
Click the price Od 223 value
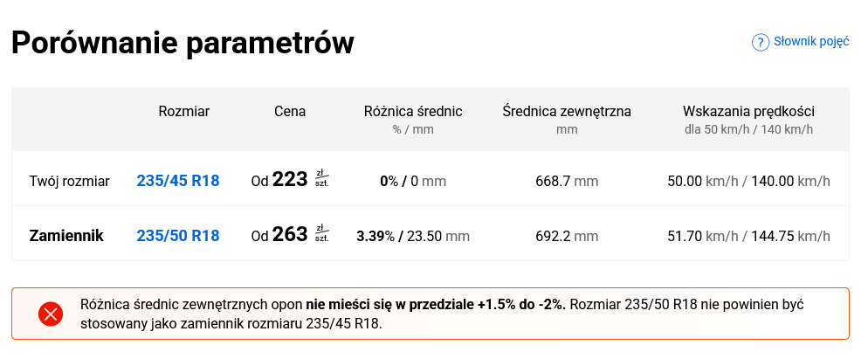[279, 180]
